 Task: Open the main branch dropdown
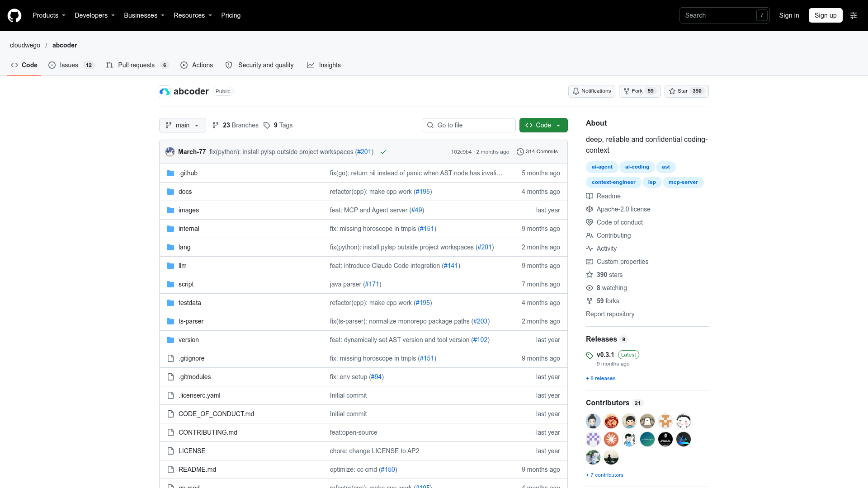pos(183,125)
